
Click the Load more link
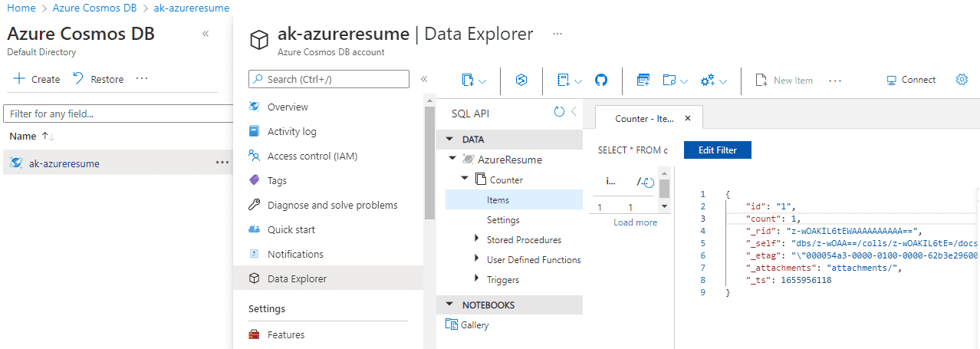click(635, 222)
